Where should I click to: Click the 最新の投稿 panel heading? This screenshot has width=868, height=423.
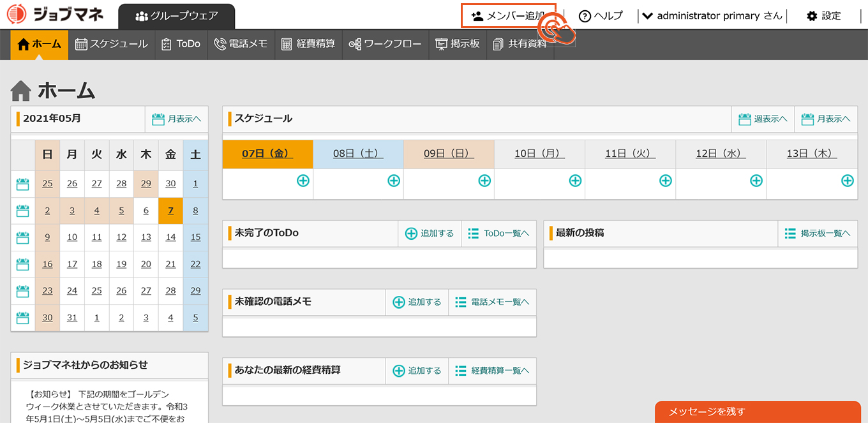point(580,234)
